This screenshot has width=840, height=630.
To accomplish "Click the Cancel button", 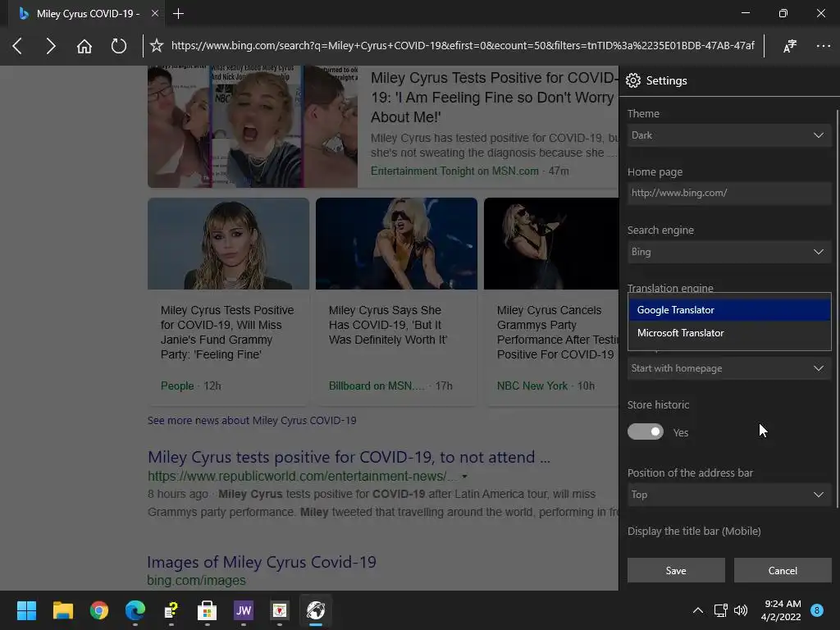I will coord(783,571).
